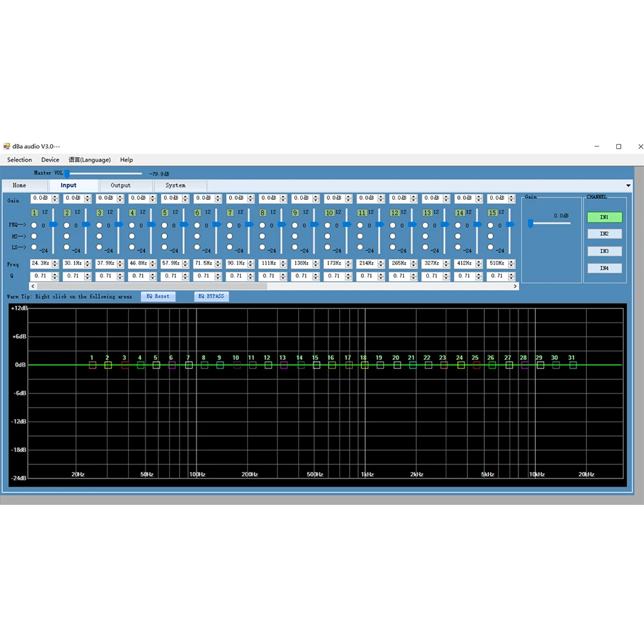Click the stepper on the 510Hz Freq field
The image size is (644, 644).
point(512,264)
